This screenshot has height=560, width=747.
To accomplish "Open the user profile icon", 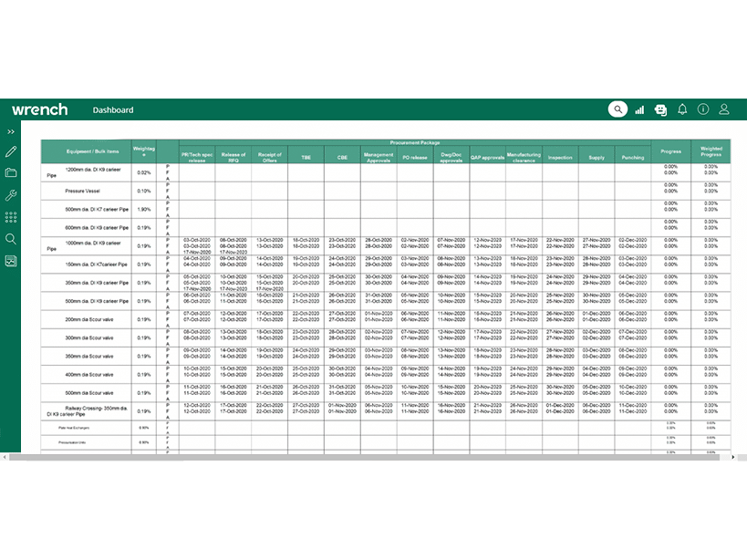I will click(723, 109).
